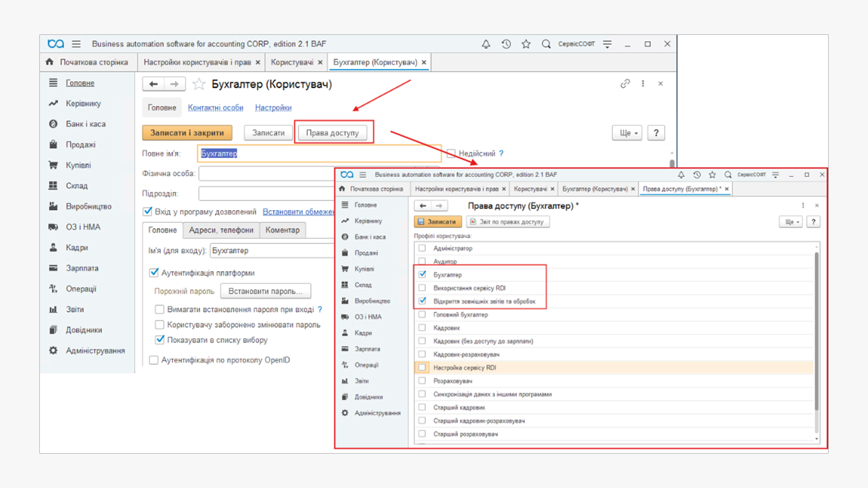This screenshot has width=868, height=488.
Task: Open the Ще dropdown in Права доступу form
Action: (791, 222)
